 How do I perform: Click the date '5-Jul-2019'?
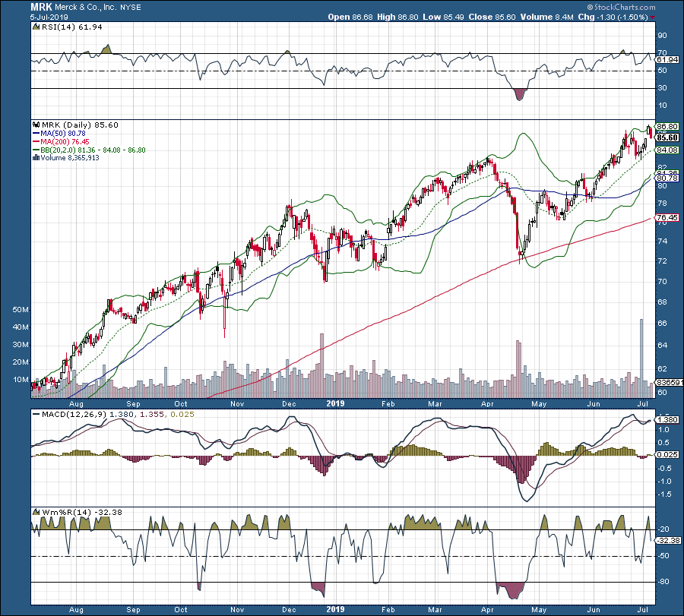49,17
